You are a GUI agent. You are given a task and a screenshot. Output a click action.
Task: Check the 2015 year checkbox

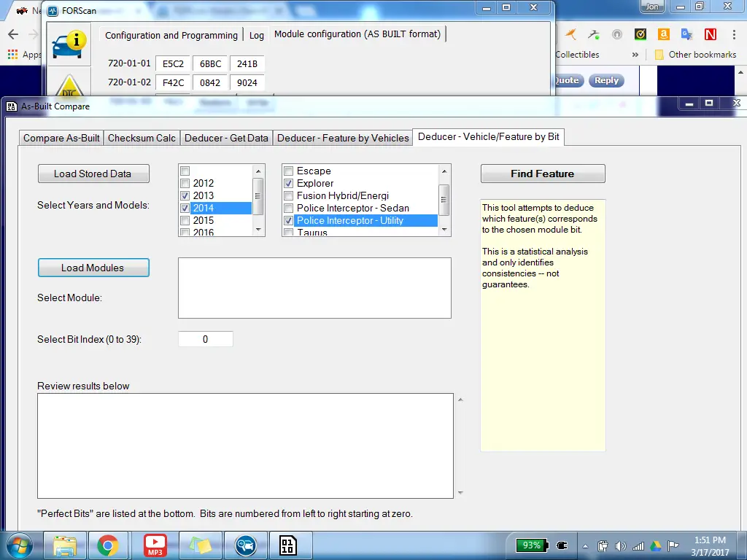185,220
